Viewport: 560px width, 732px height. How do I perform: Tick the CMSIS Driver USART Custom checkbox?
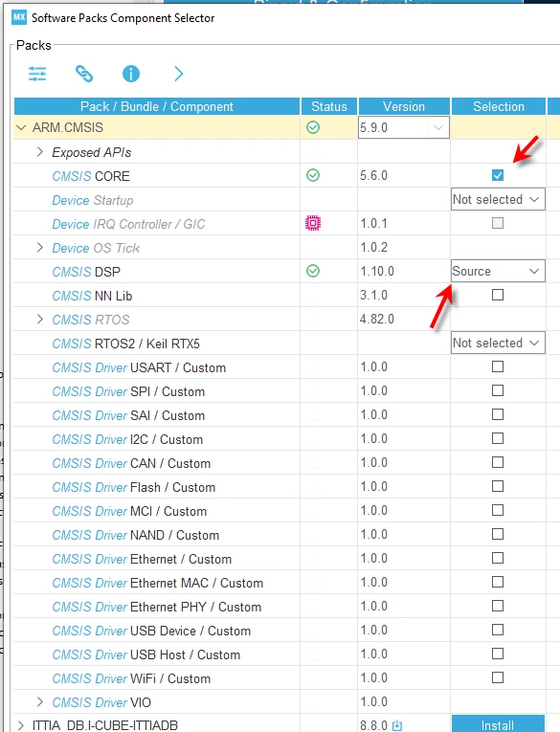tap(498, 366)
